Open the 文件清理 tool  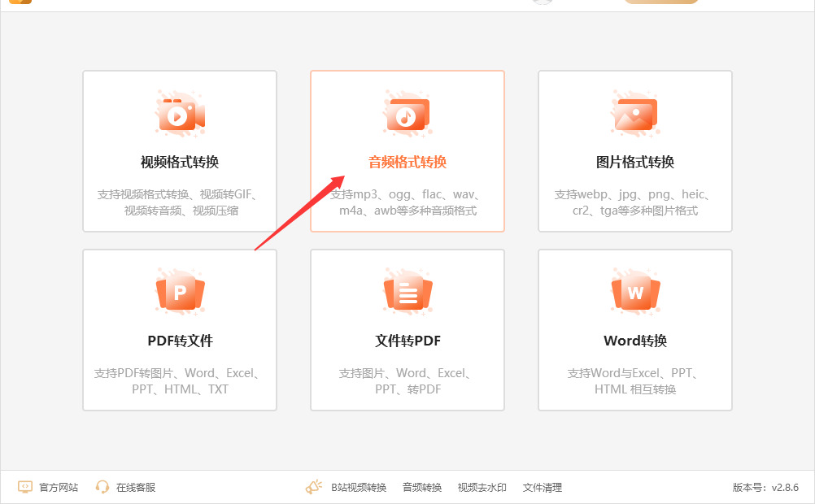[x=543, y=488]
